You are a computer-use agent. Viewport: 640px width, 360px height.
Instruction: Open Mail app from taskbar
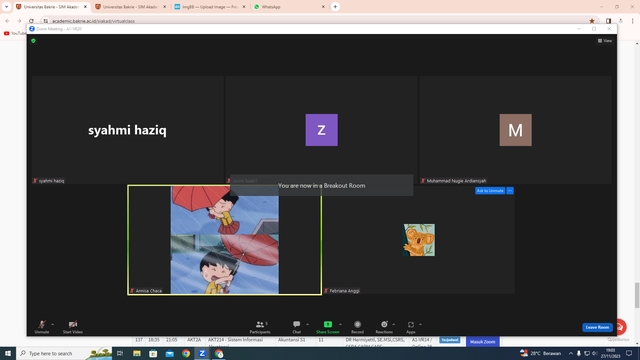[x=169, y=353]
